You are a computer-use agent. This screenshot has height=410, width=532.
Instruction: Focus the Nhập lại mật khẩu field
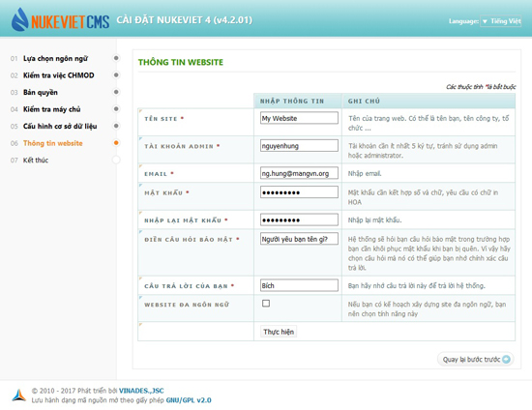pyautogui.click(x=299, y=220)
